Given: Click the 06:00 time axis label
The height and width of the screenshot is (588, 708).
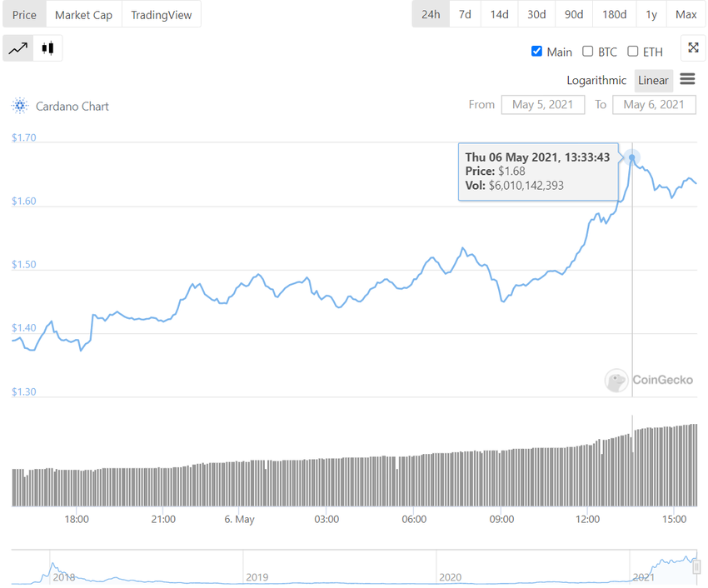Looking at the screenshot, I should [414, 520].
